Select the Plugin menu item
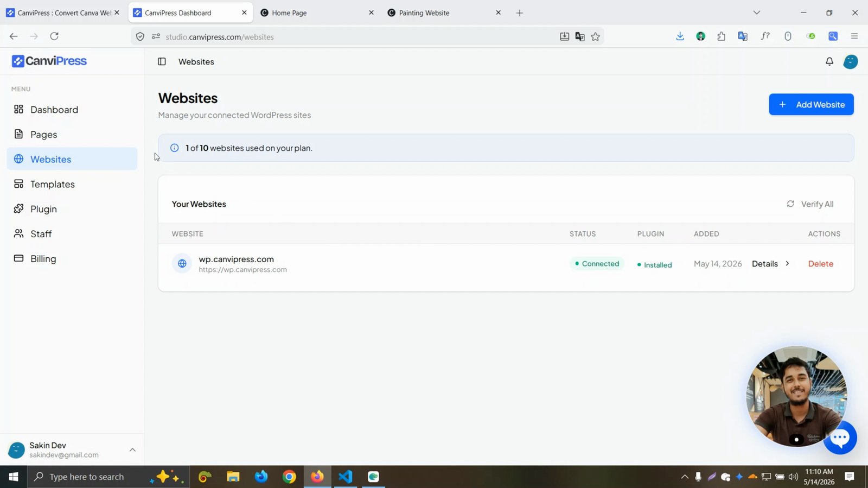The height and width of the screenshot is (488, 868). click(72, 209)
